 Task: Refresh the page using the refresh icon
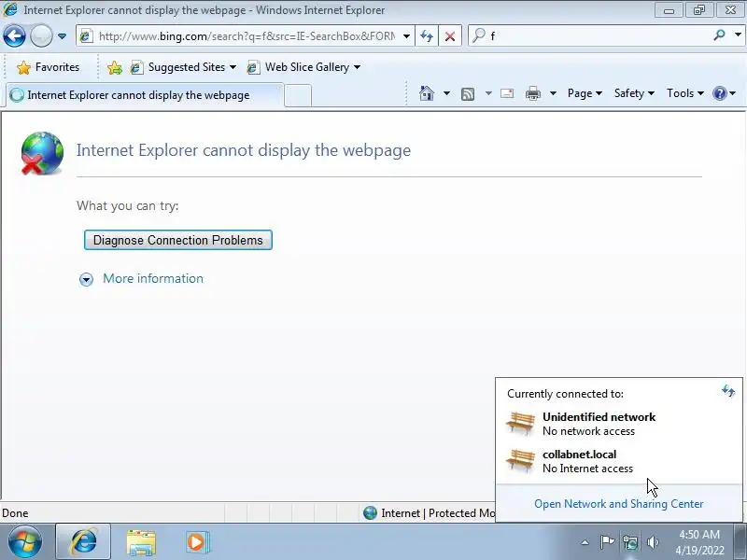click(427, 36)
